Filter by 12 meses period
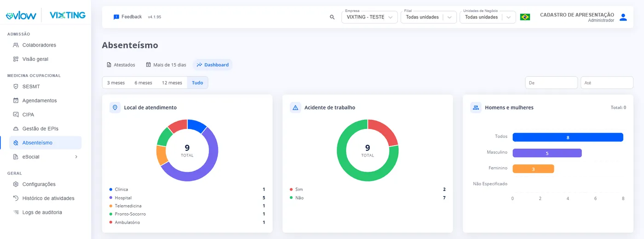This screenshot has height=239, width=644. tap(172, 83)
